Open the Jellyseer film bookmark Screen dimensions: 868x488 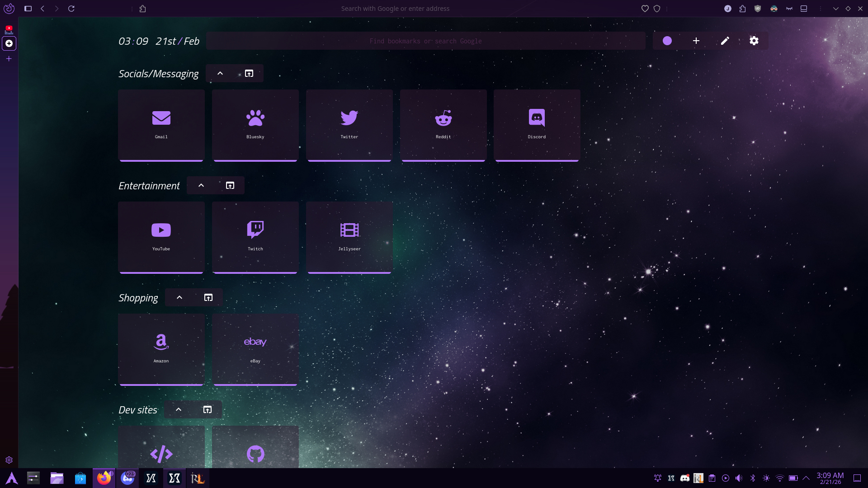click(x=349, y=236)
